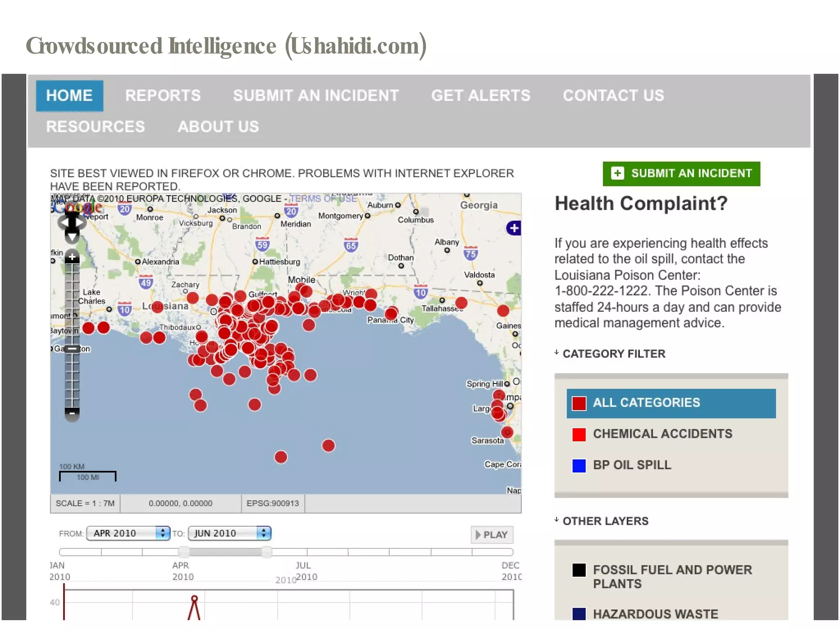Open the blue layer switcher plus icon

point(514,228)
